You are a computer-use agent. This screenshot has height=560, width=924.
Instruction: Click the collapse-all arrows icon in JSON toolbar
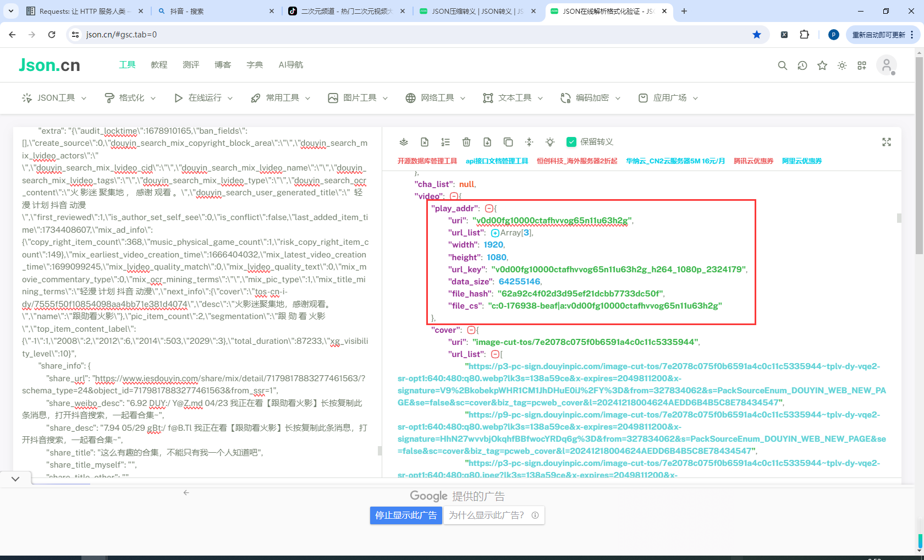point(529,142)
